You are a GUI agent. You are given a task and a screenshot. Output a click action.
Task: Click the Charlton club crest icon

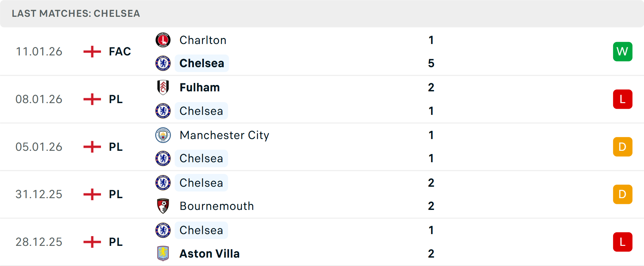click(x=163, y=40)
